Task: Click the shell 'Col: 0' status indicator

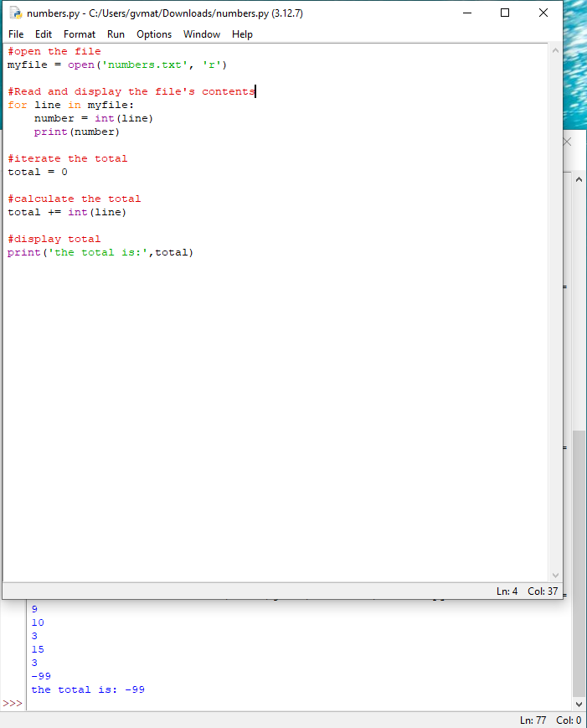Action: (x=569, y=720)
